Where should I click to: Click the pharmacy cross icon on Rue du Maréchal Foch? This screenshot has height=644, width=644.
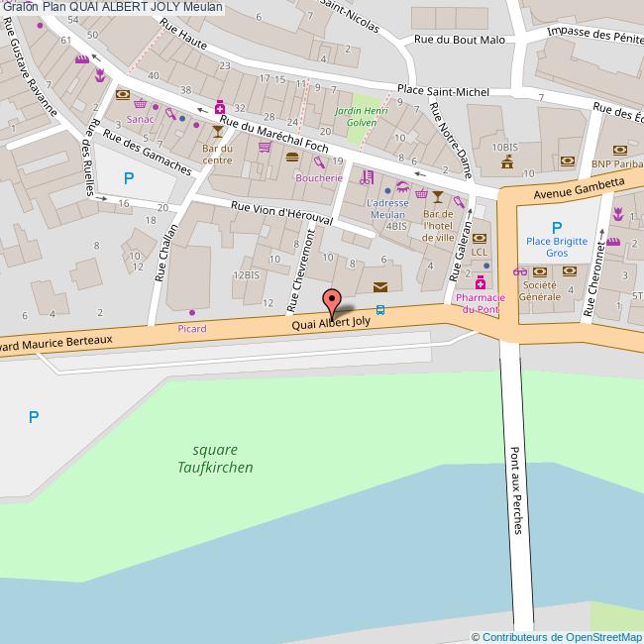pos(220,107)
